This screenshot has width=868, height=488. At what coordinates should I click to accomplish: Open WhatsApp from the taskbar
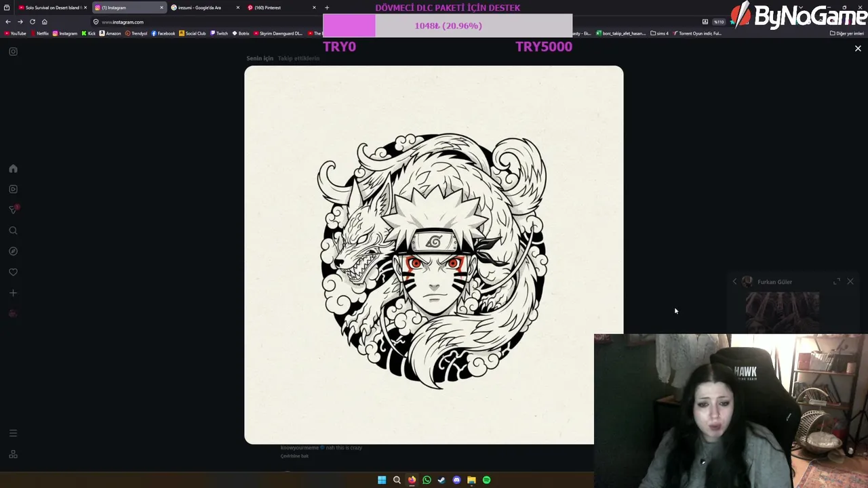tap(427, 480)
